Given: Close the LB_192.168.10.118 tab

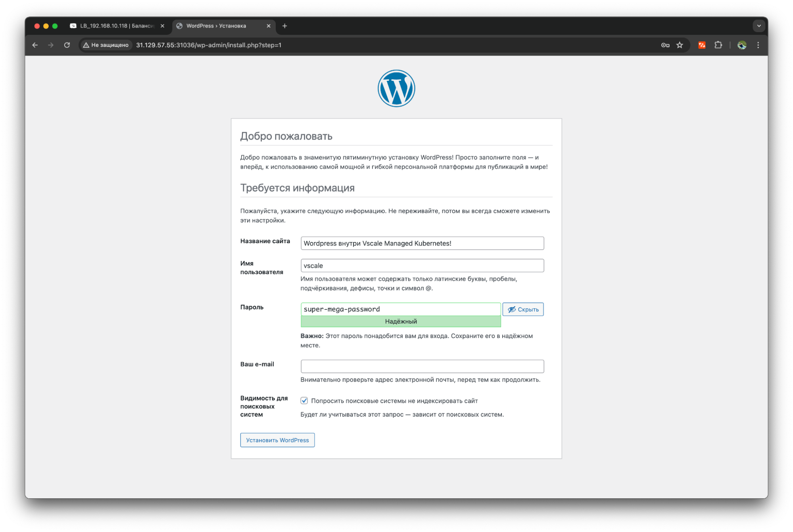Looking at the screenshot, I should [x=162, y=26].
